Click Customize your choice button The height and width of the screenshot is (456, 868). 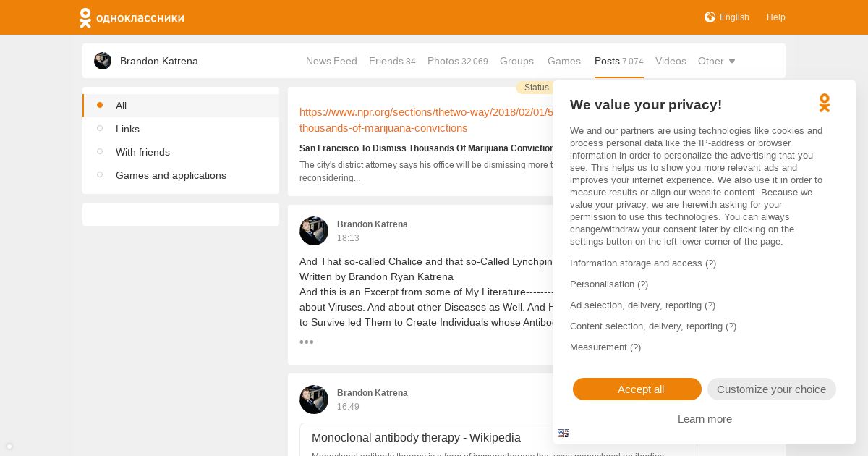click(x=772, y=389)
